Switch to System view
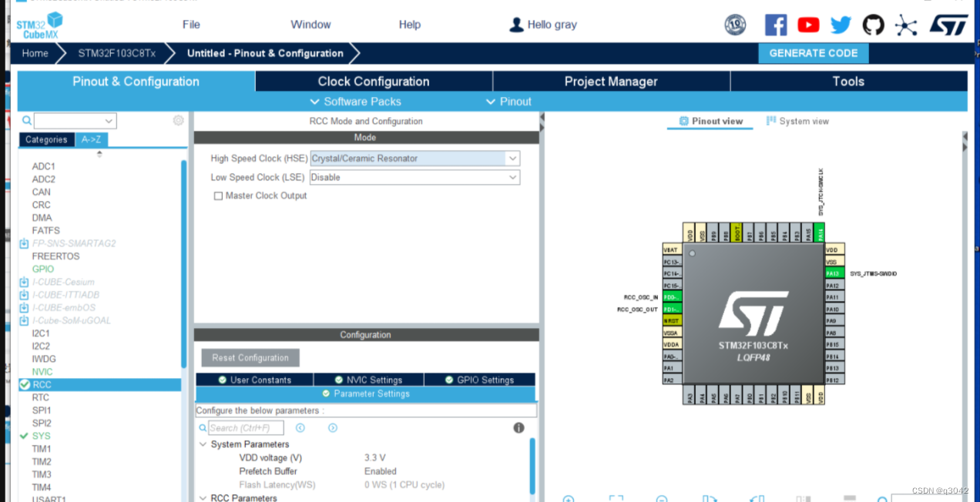 [x=797, y=121]
